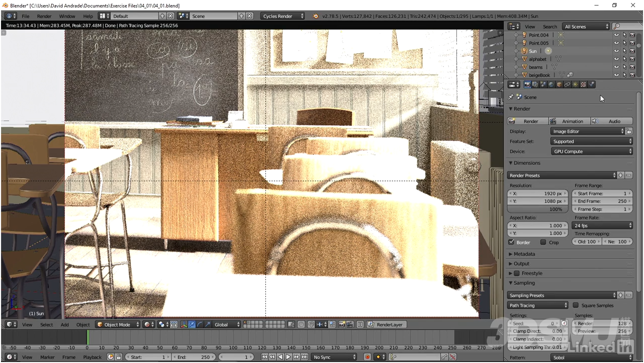This screenshot has width=644, height=363.
Task: Open the Texture properties tab (checker icon)
Action: coord(583,84)
